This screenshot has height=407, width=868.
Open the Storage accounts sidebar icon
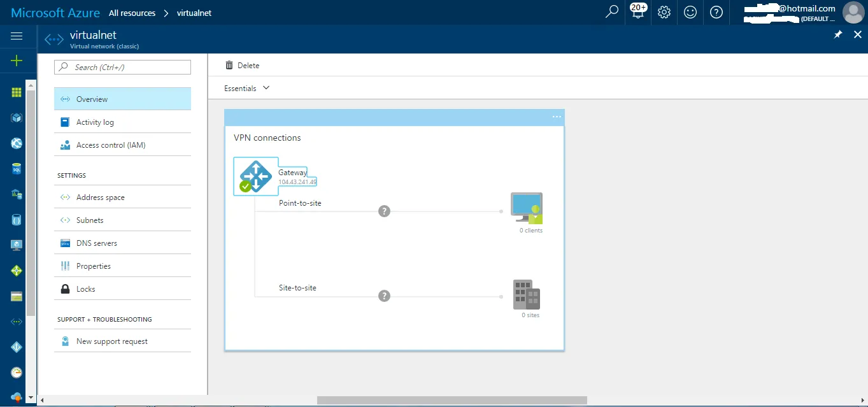point(17,296)
